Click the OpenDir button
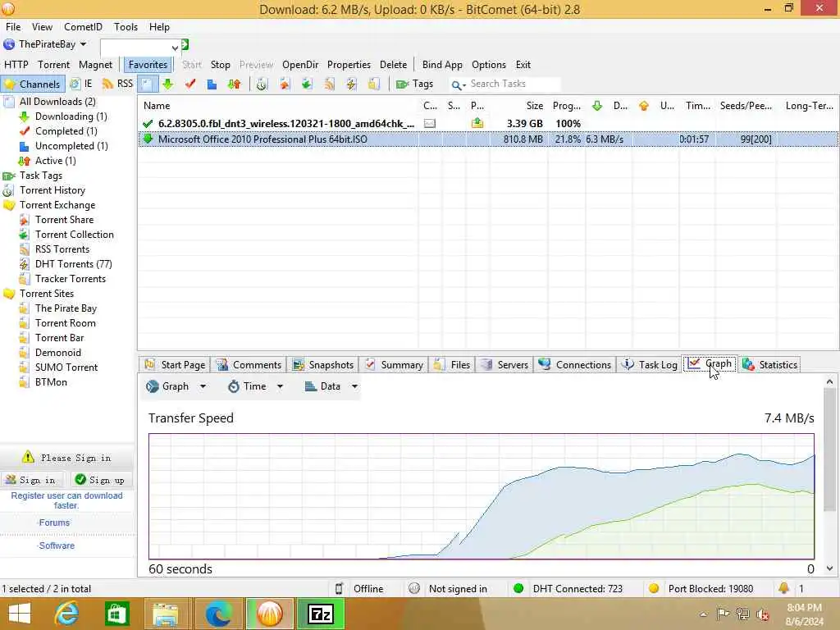The image size is (840, 630). (300, 65)
